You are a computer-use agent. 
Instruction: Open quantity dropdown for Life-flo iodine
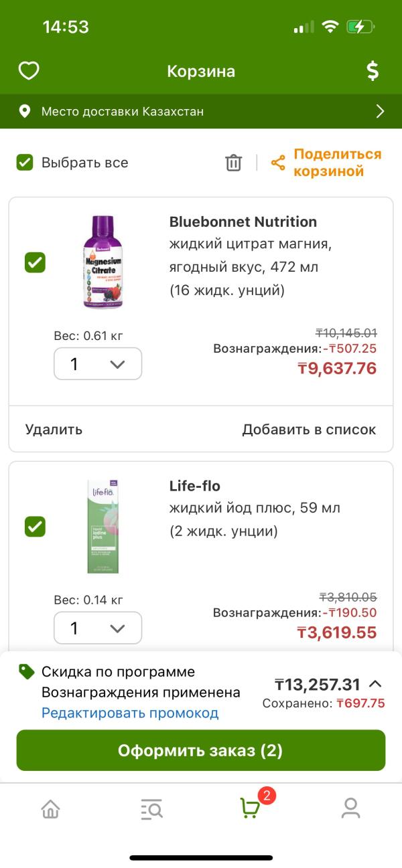(x=98, y=628)
